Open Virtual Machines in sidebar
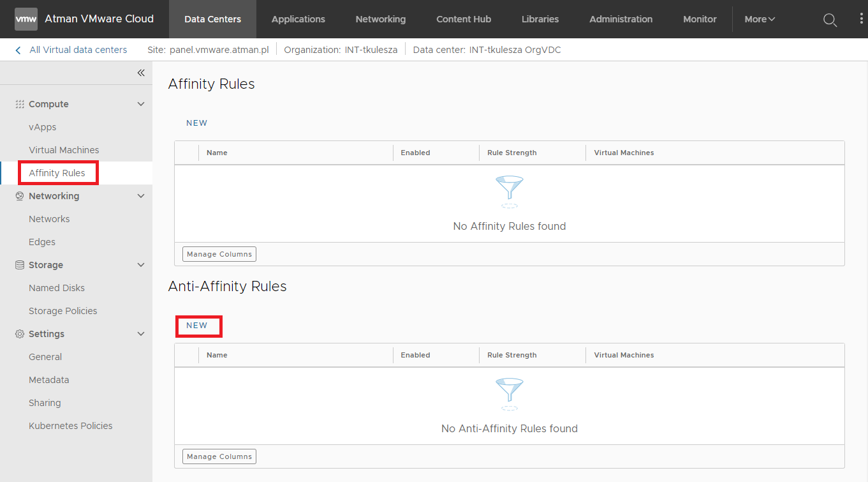Viewport: 868px width, 482px height. [x=64, y=150]
